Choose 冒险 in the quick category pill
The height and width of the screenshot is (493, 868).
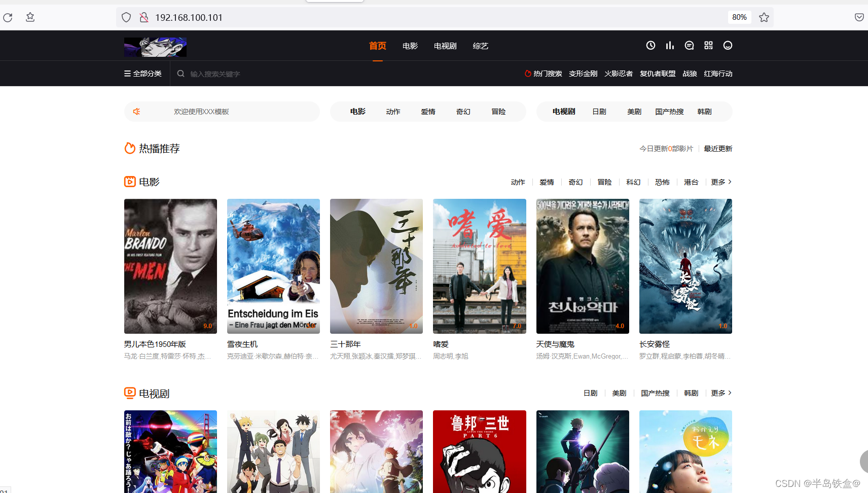click(x=498, y=112)
